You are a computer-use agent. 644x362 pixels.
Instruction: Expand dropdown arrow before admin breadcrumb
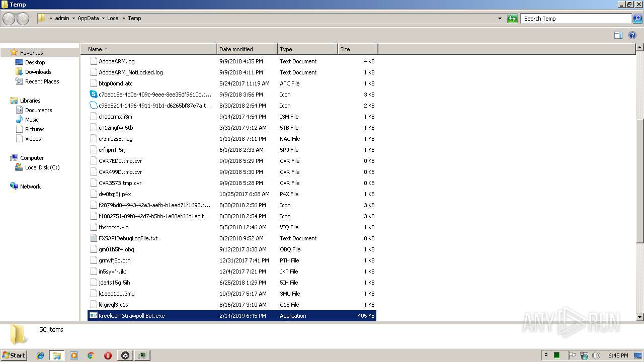click(51, 19)
